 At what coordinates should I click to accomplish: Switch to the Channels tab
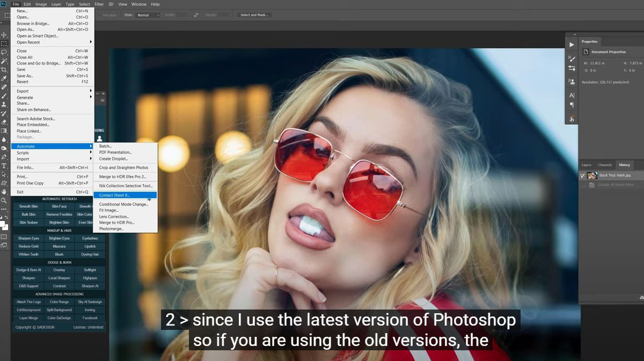tap(604, 165)
